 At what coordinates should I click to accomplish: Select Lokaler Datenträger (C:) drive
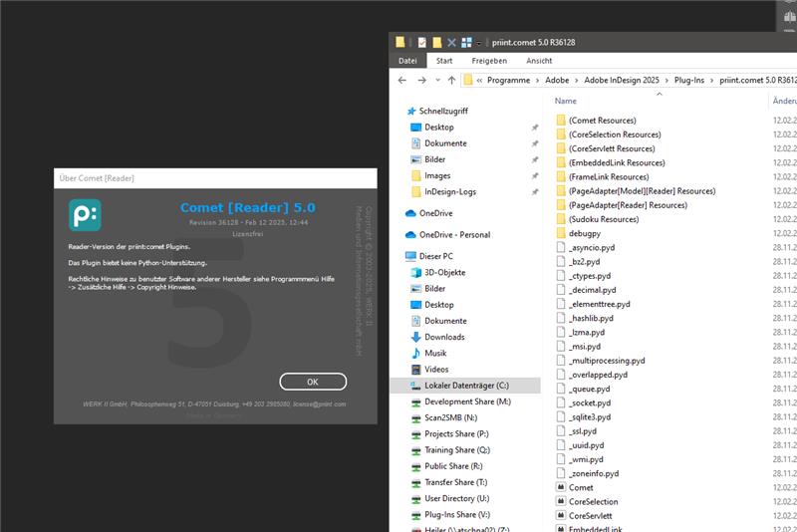coord(465,386)
